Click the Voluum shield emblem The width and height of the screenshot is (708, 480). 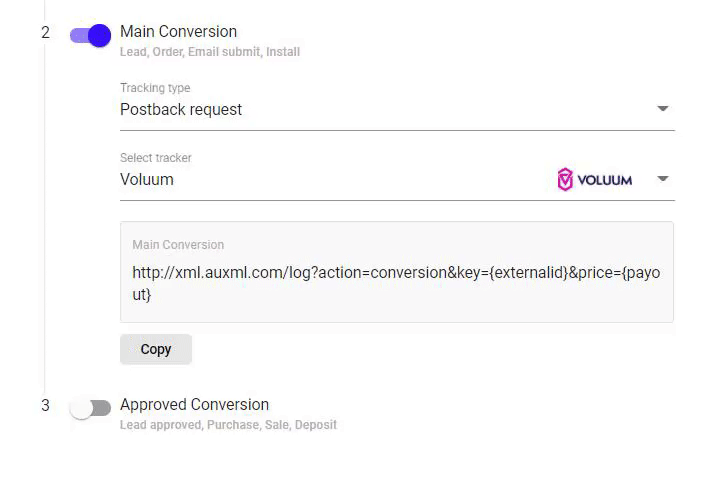[x=565, y=180]
